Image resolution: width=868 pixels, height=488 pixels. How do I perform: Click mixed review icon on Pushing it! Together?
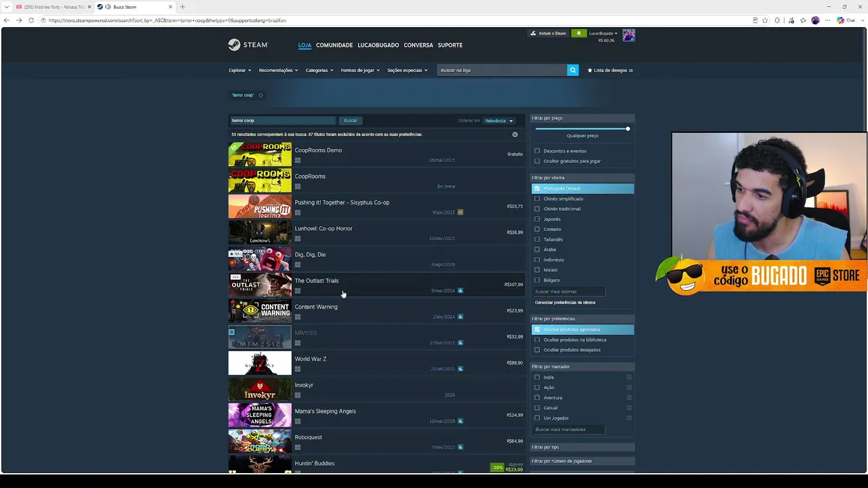460,212
